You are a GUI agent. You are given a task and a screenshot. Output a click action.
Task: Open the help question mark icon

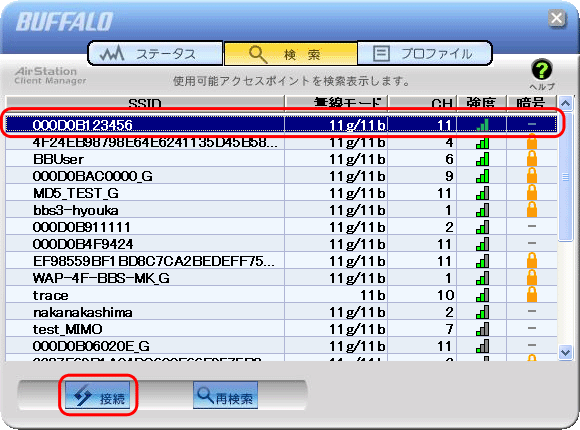pos(542,69)
